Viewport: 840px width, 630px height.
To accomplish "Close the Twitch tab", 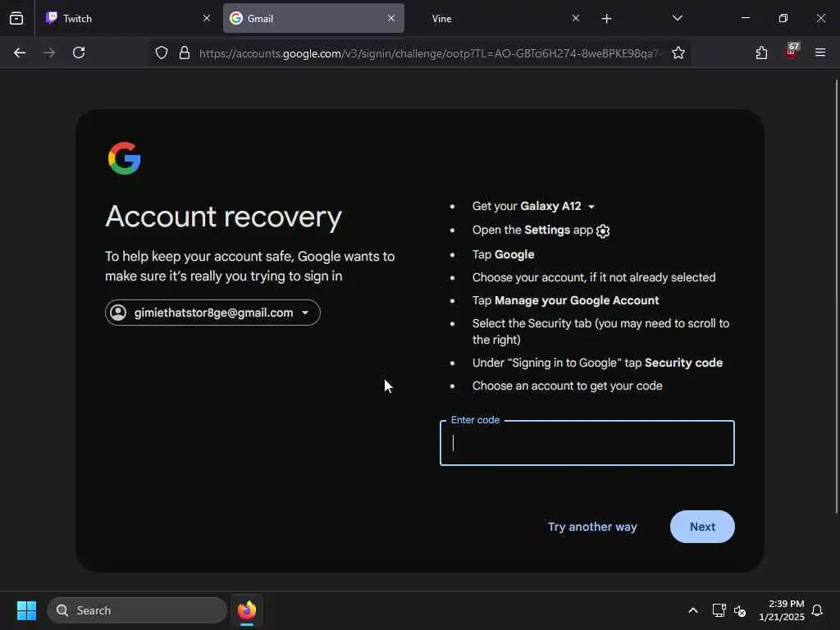I will [207, 18].
